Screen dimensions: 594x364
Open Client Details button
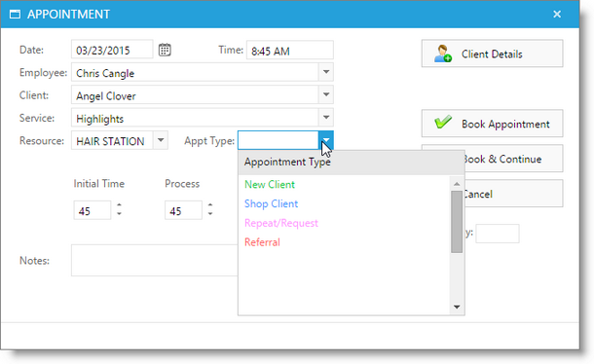pos(492,54)
